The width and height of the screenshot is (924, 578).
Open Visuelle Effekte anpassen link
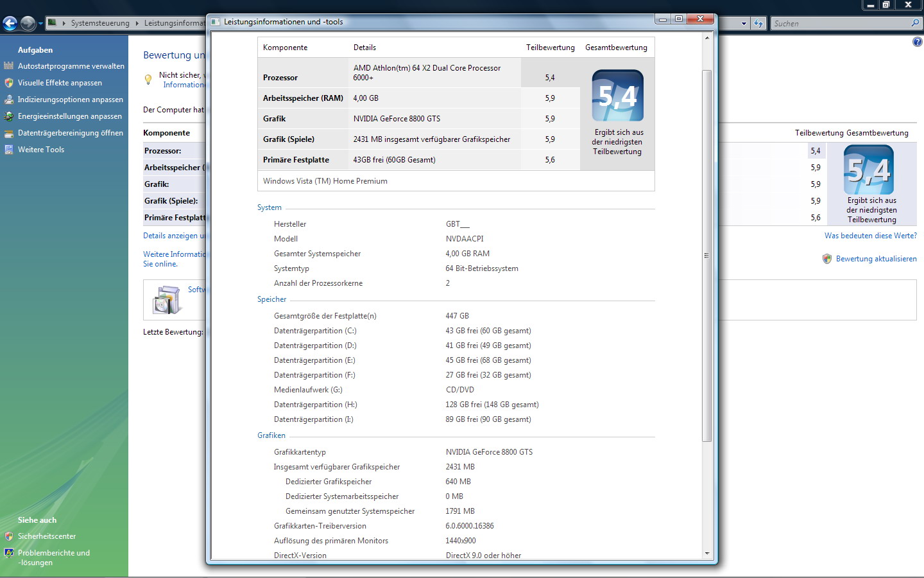click(60, 83)
